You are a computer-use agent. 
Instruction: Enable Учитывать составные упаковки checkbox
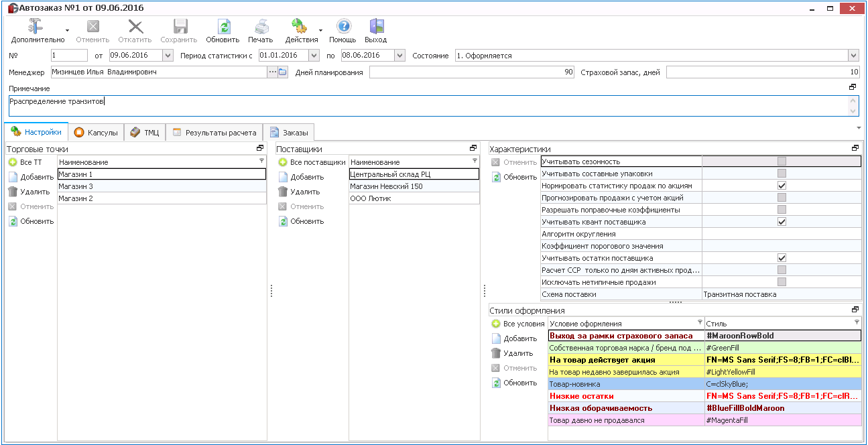(x=782, y=174)
